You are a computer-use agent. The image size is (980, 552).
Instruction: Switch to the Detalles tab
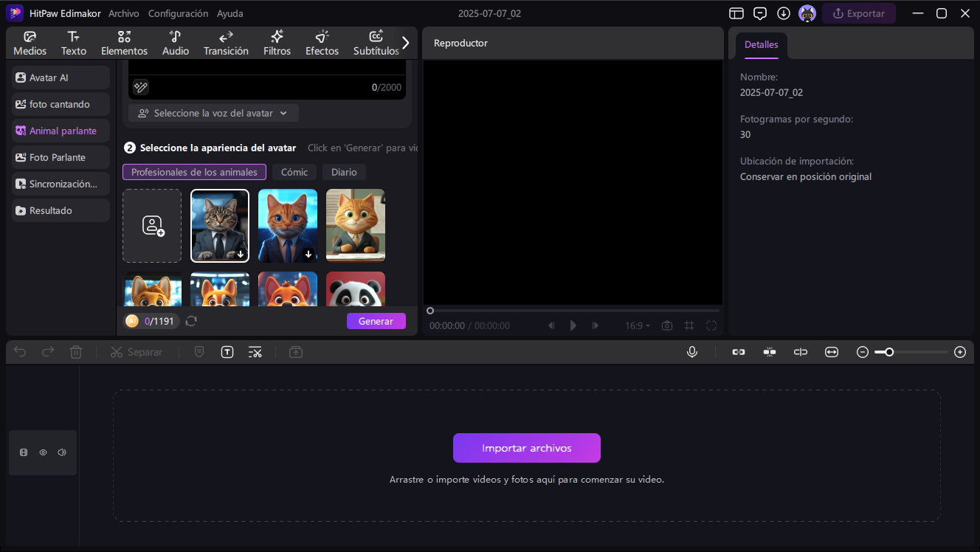coord(761,45)
